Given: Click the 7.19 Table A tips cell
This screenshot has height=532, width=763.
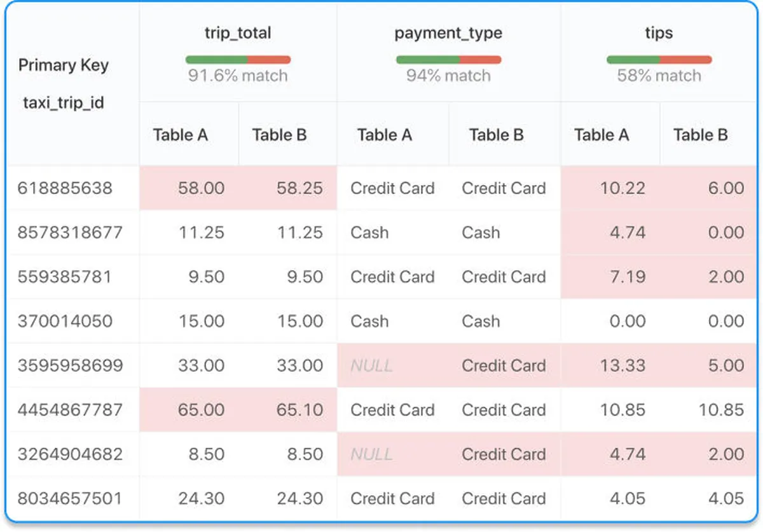Looking at the screenshot, I should click(626, 277).
